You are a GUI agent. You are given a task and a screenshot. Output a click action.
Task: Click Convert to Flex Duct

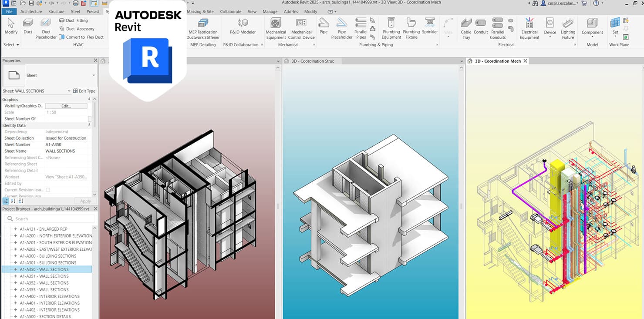(x=81, y=37)
